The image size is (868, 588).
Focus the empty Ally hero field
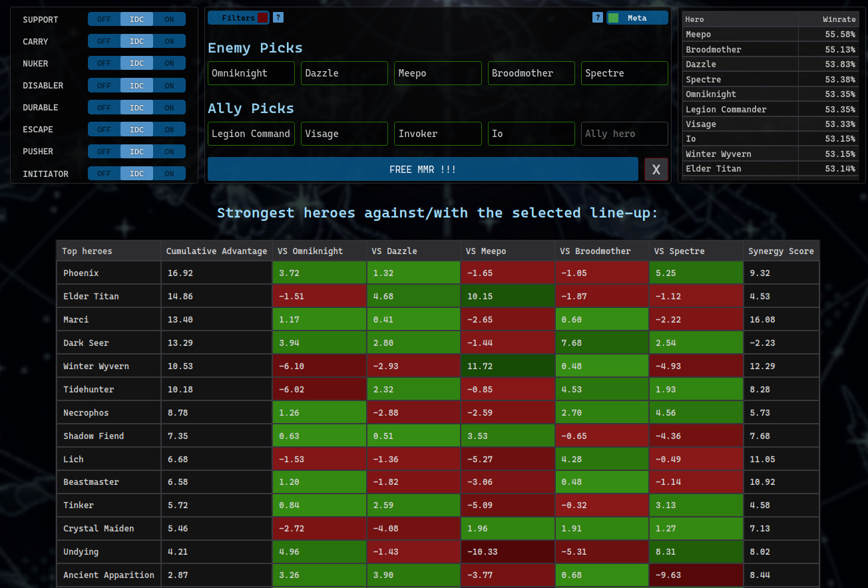click(624, 134)
